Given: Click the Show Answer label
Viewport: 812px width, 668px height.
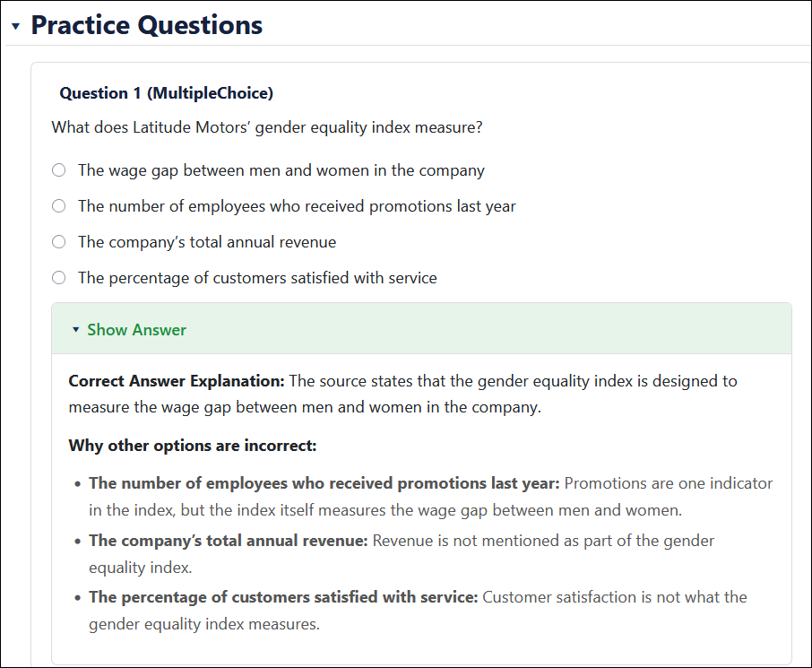Looking at the screenshot, I should click(x=137, y=330).
